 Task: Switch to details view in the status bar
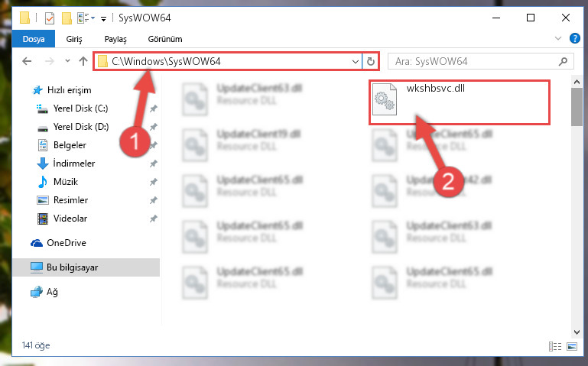555,346
